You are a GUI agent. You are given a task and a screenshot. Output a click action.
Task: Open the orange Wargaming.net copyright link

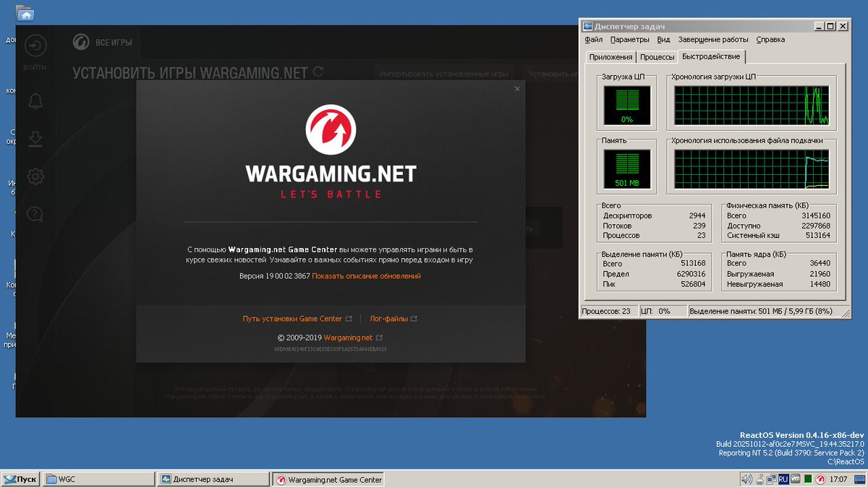click(348, 338)
